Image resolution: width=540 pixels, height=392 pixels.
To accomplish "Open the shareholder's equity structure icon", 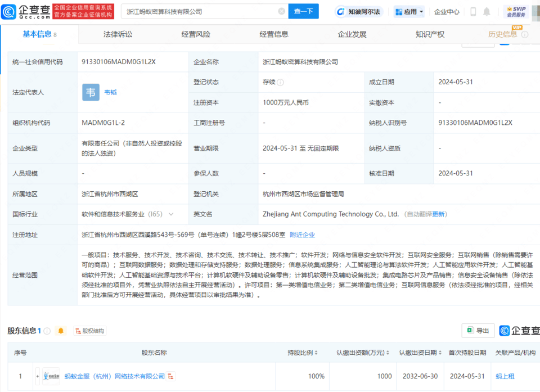I will pyautogui.click(x=171, y=376).
